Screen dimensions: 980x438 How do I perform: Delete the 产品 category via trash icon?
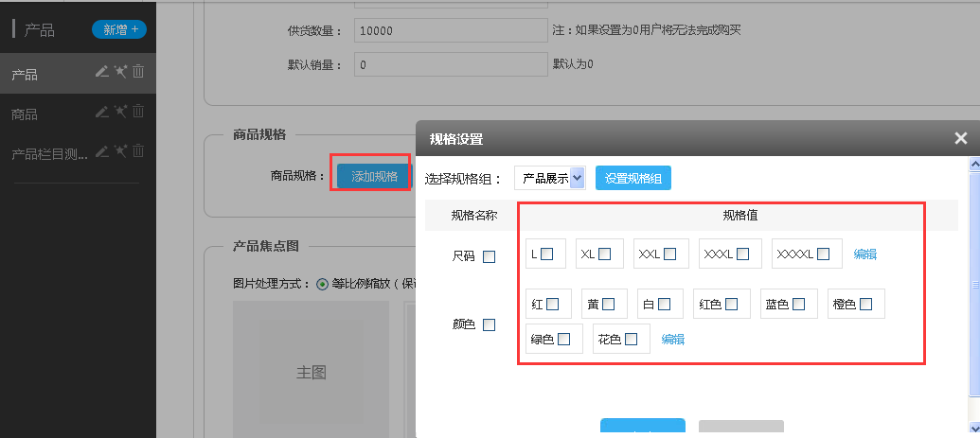138,72
